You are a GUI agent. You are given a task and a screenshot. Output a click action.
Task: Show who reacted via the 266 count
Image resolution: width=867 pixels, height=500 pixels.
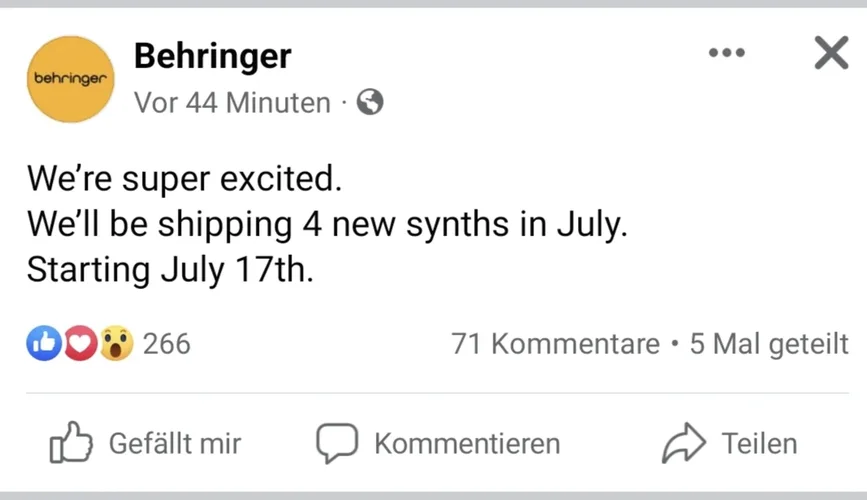pos(166,344)
